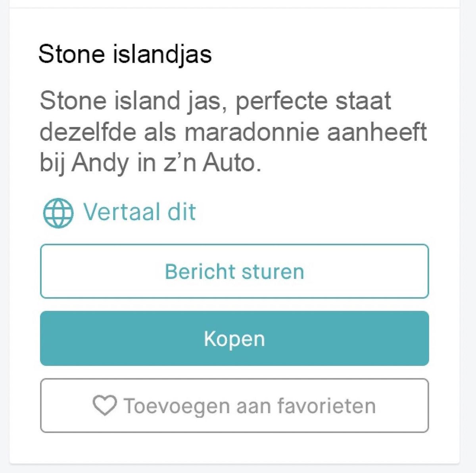Click the globe translate icon
The width and height of the screenshot is (476, 473).
58,213
